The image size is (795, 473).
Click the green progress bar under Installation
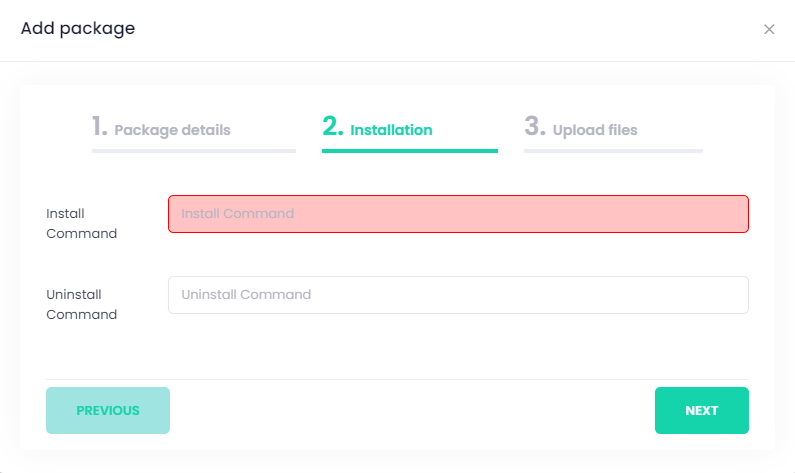(x=409, y=151)
